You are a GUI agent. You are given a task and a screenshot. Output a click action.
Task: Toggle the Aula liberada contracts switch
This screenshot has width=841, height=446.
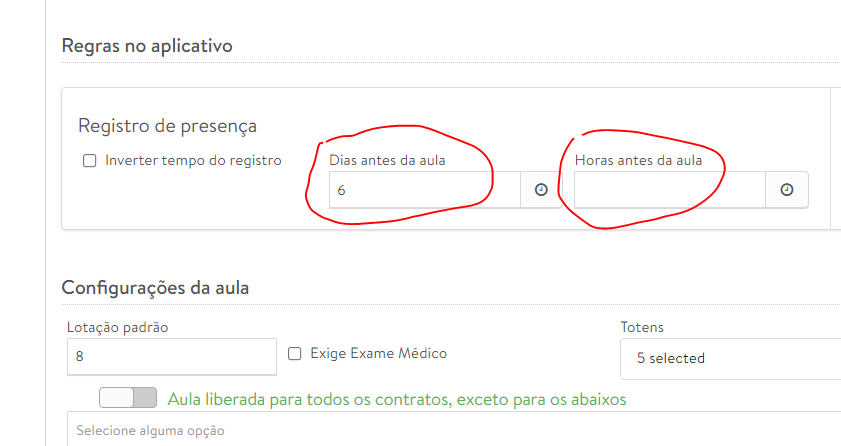pyautogui.click(x=128, y=398)
